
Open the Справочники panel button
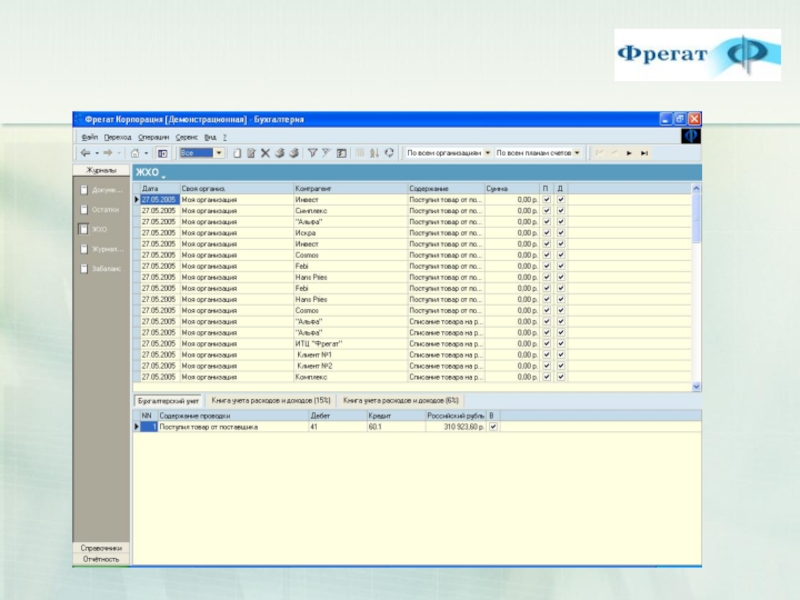point(101,548)
